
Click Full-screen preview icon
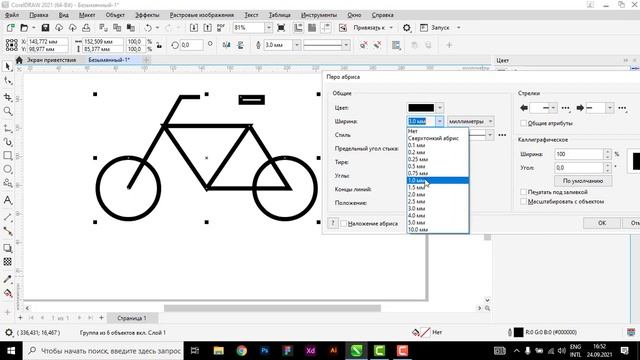click(x=281, y=28)
